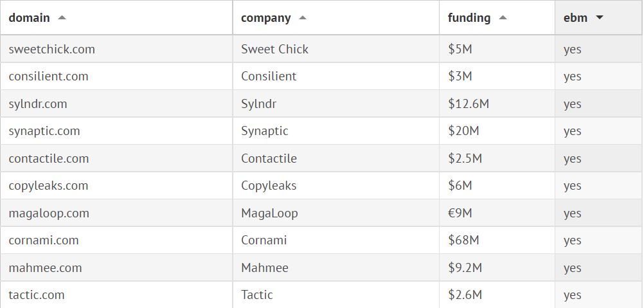
Task: Toggle the funding column sort arrow
Action: (503, 18)
